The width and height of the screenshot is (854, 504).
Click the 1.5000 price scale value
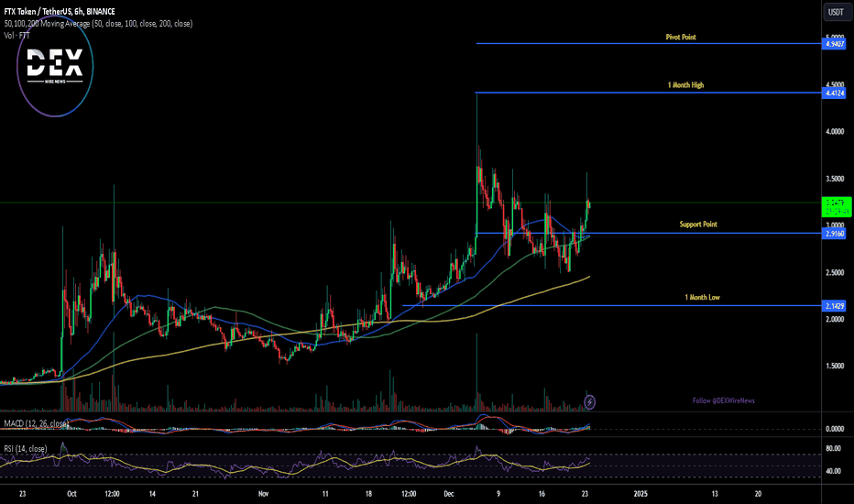point(835,366)
